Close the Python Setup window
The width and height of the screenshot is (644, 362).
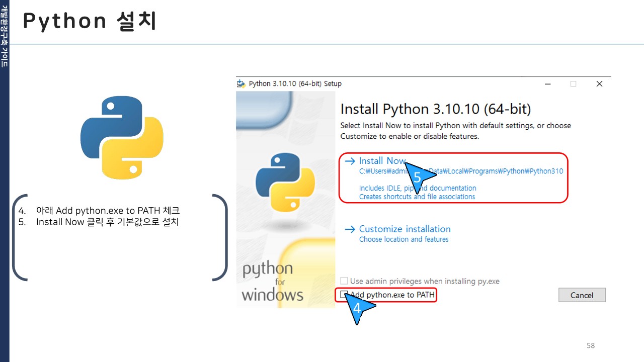click(x=599, y=84)
